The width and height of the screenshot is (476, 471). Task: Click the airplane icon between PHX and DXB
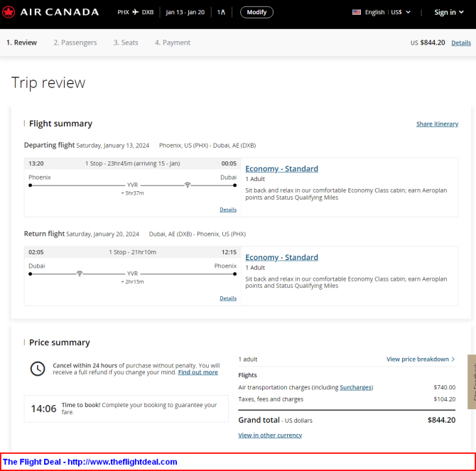(136, 12)
